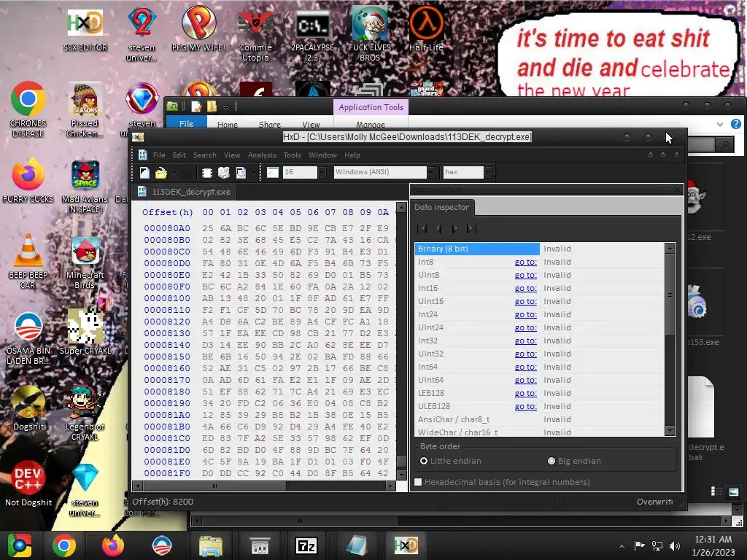This screenshot has width=747, height=560.
Task: Select the Data inspector tab
Action: [441, 207]
